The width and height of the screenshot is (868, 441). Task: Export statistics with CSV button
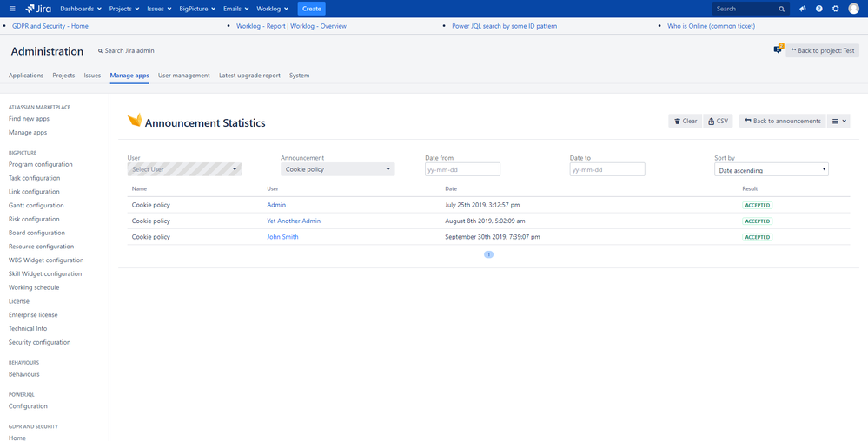(718, 121)
